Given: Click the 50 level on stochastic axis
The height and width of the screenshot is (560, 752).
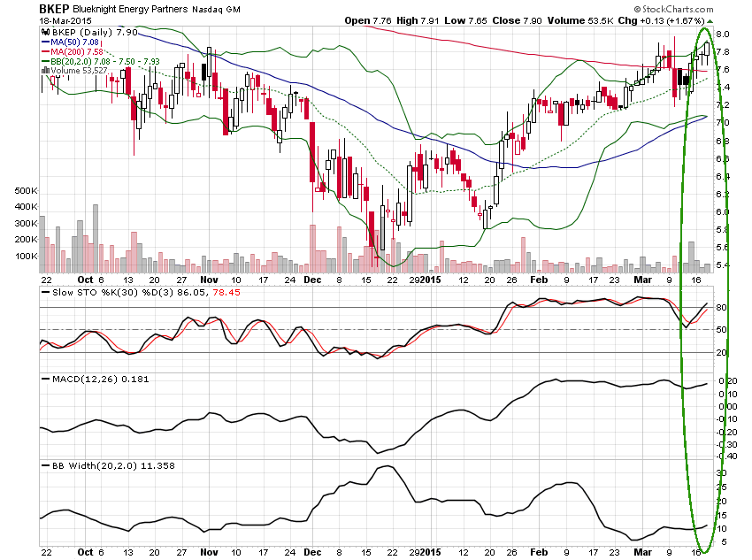Looking at the screenshot, I should click(x=721, y=329).
